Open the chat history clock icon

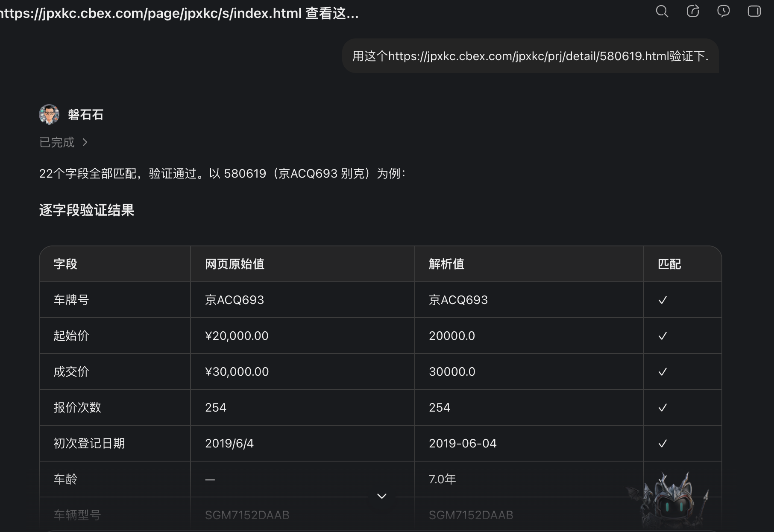point(723,11)
